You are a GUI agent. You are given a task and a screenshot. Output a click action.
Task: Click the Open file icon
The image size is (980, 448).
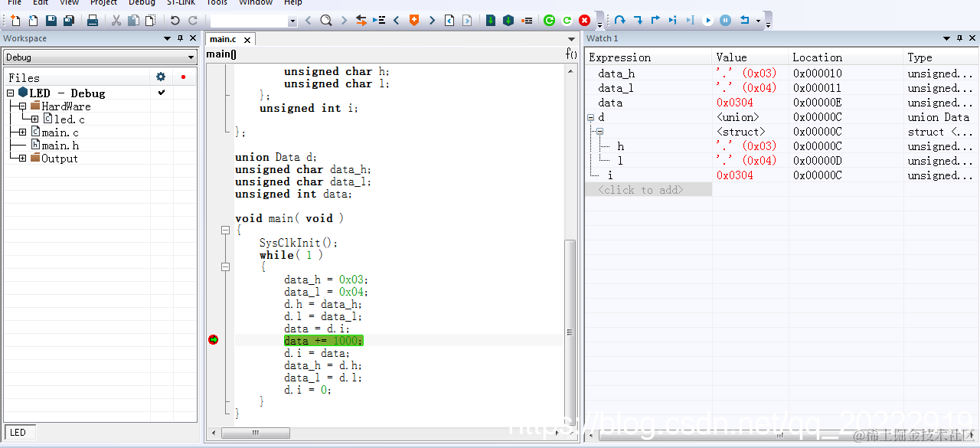tap(33, 21)
